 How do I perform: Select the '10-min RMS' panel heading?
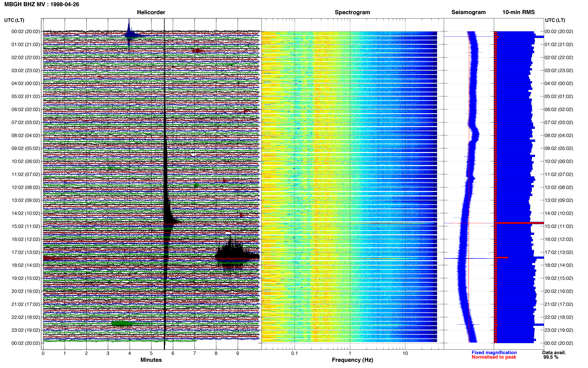click(518, 12)
